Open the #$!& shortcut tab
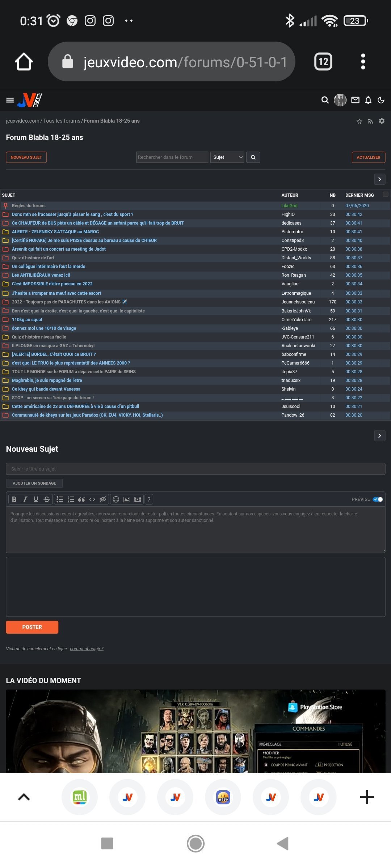The image size is (391, 868). coord(223,797)
